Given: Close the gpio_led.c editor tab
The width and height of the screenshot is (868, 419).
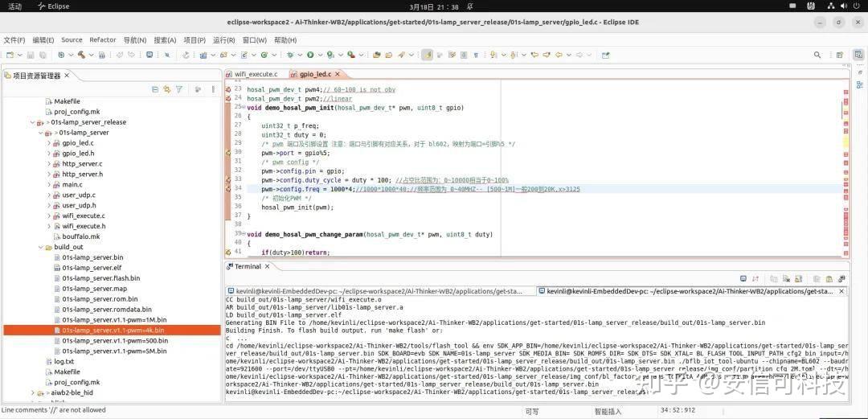Looking at the screenshot, I should [337, 74].
